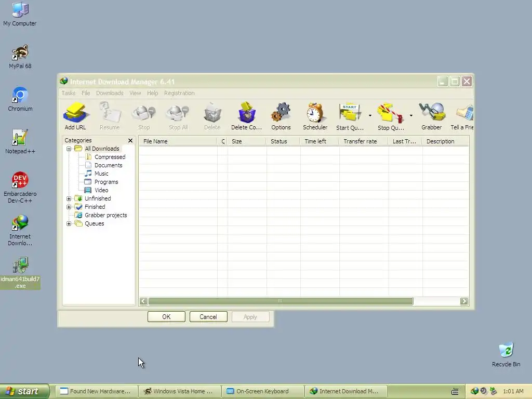
Task: Select the Notepad++ desktop icon
Action: pyautogui.click(x=20, y=142)
